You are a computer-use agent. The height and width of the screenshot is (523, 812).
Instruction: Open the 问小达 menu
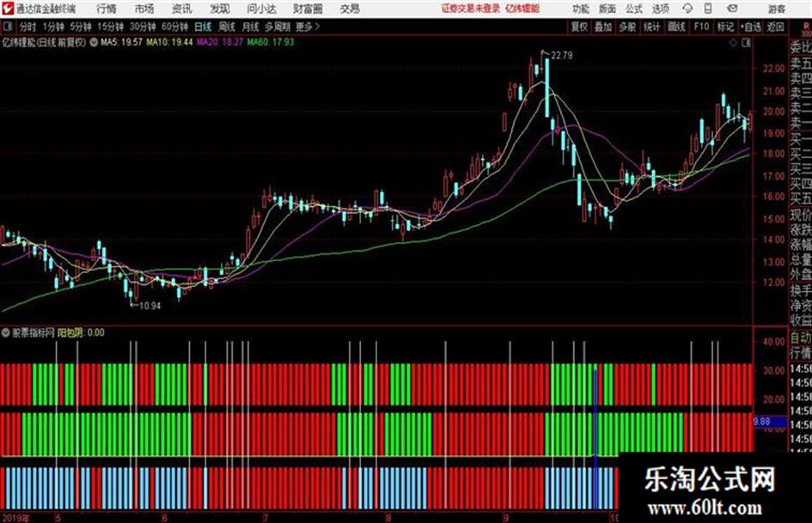261,9
